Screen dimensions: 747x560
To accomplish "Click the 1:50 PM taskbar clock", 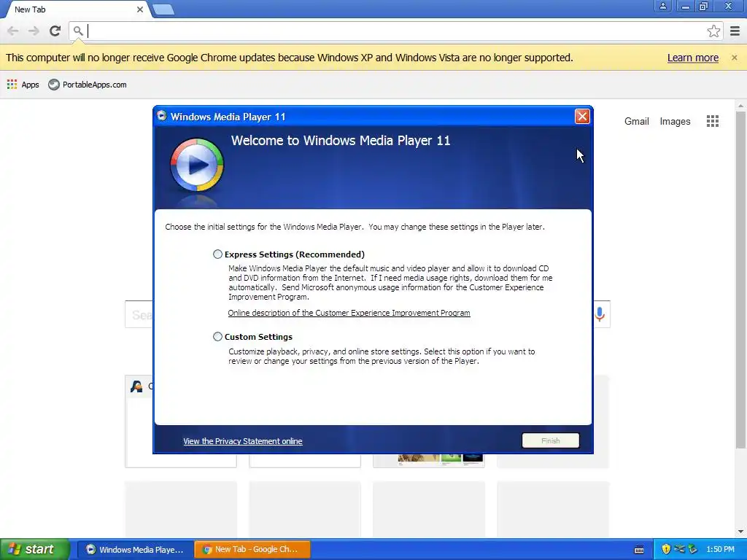I will 720,550.
